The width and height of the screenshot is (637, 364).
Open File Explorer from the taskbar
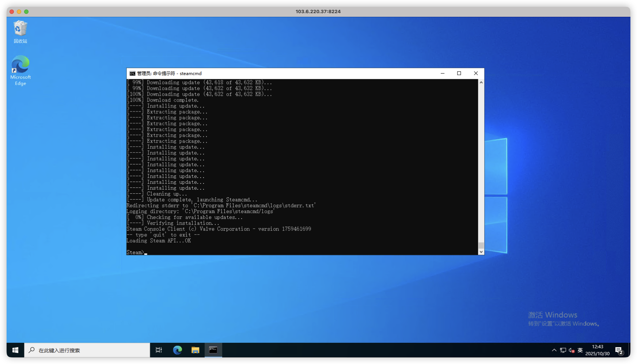(x=196, y=350)
